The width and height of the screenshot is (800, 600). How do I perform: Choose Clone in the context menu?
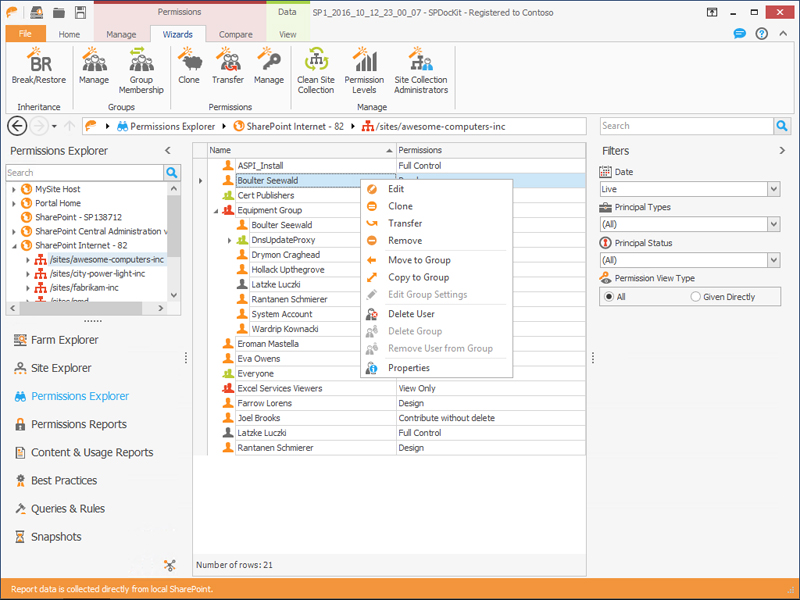[436, 206]
